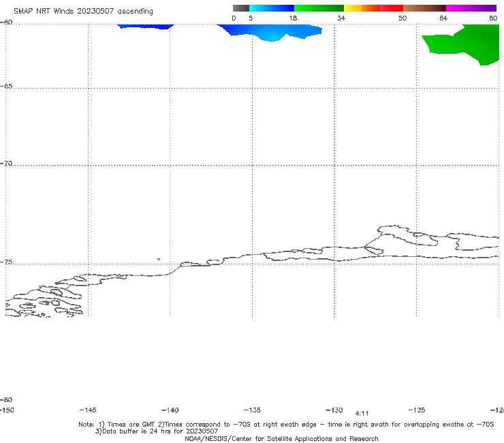Click the dark blue wind swath near -142 longitude
Screen dimensions: 504x443
[x=145, y=26]
